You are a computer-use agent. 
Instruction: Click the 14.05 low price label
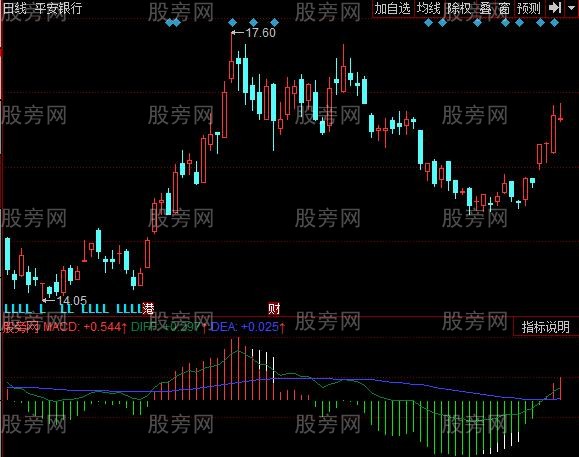(72, 300)
